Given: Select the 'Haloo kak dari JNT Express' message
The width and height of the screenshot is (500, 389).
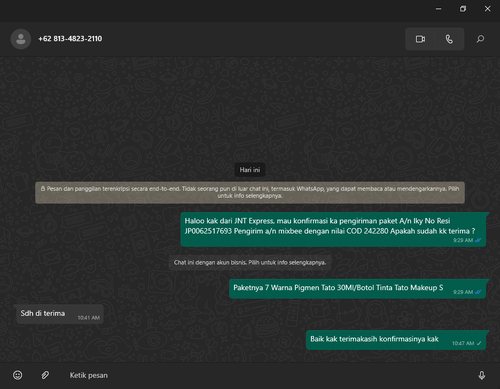Looking at the screenshot, I should [x=333, y=229].
